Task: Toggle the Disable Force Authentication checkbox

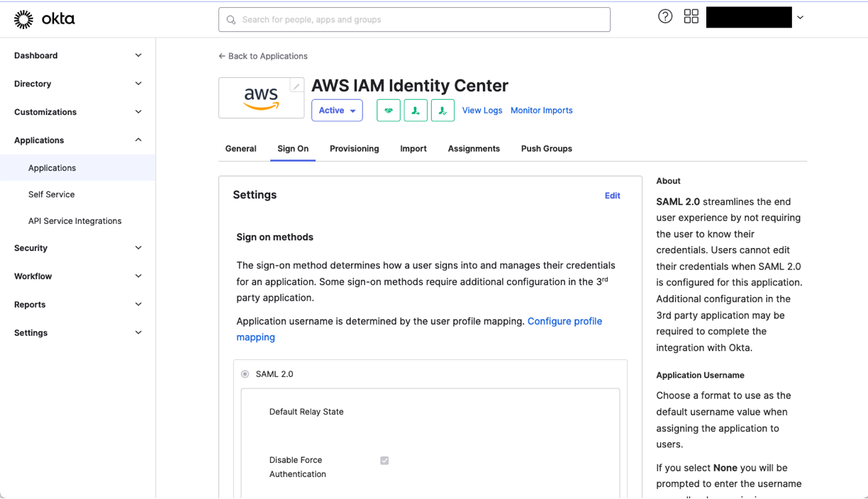Action: coord(384,460)
